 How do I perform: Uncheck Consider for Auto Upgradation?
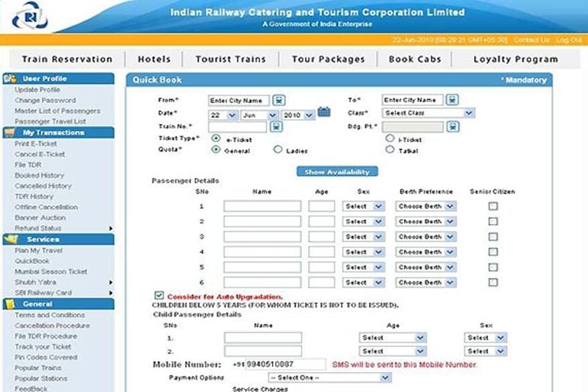(159, 295)
